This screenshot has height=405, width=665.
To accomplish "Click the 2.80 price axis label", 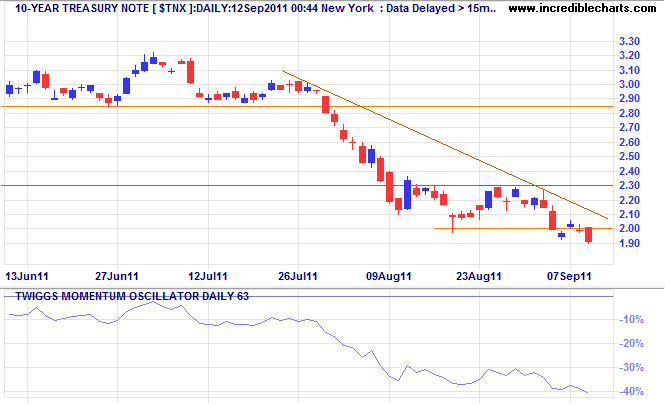I will click(629, 113).
